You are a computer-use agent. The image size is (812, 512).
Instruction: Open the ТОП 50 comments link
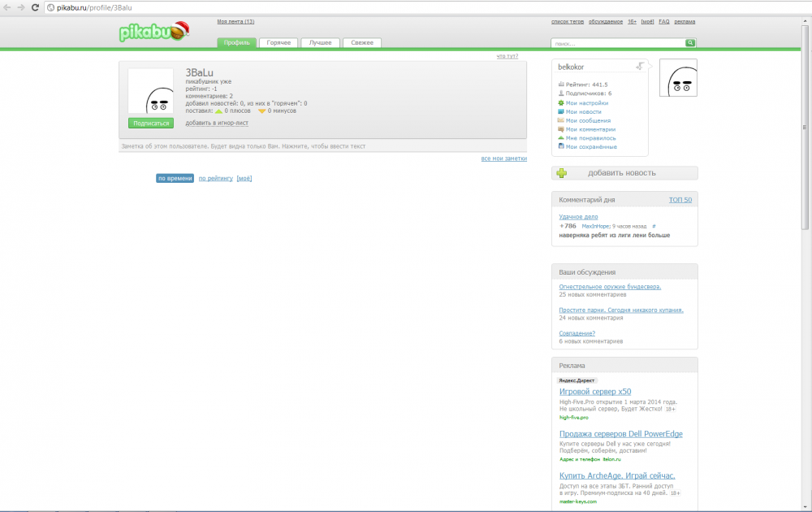pyautogui.click(x=680, y=199)
